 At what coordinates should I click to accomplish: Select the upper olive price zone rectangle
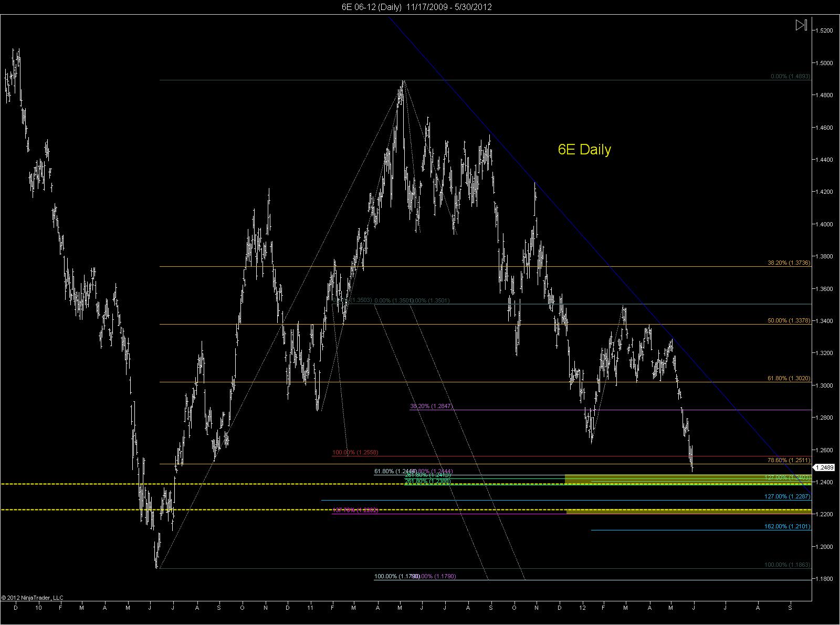tap(688, 480)
